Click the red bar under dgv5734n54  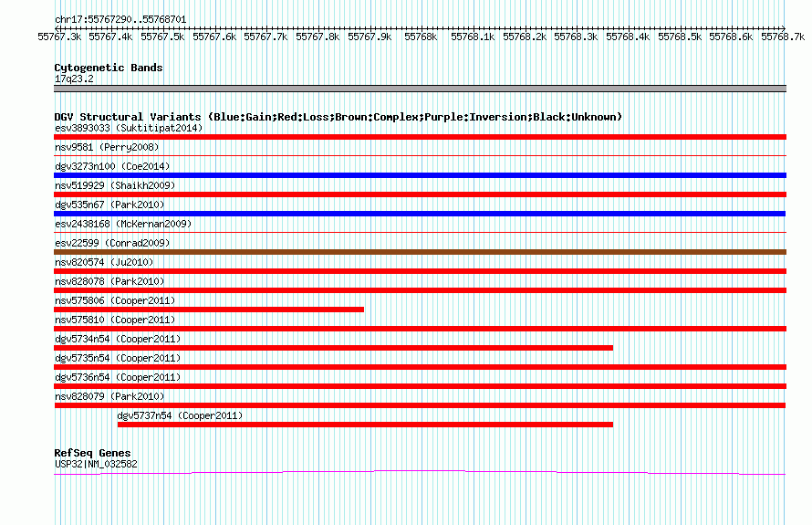click(334, 348)
